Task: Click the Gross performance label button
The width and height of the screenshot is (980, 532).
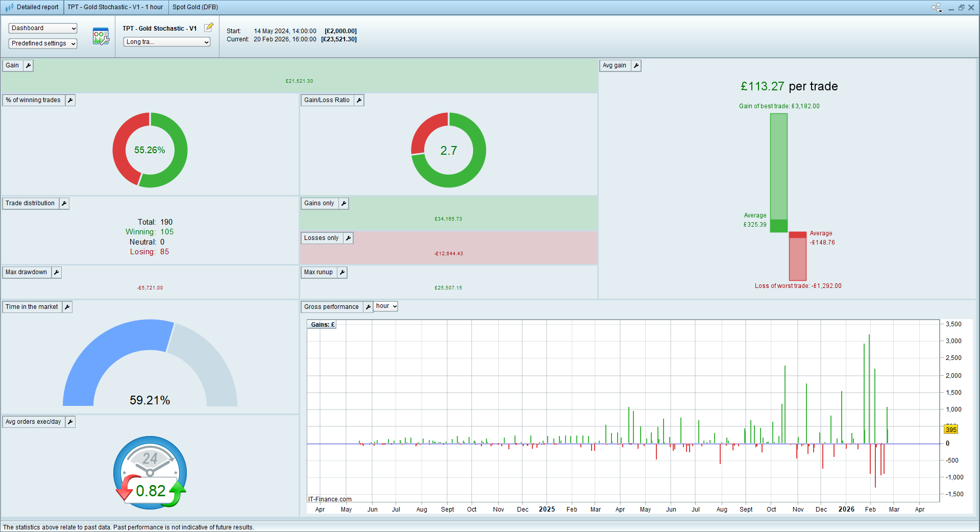Action: (331, 307)
